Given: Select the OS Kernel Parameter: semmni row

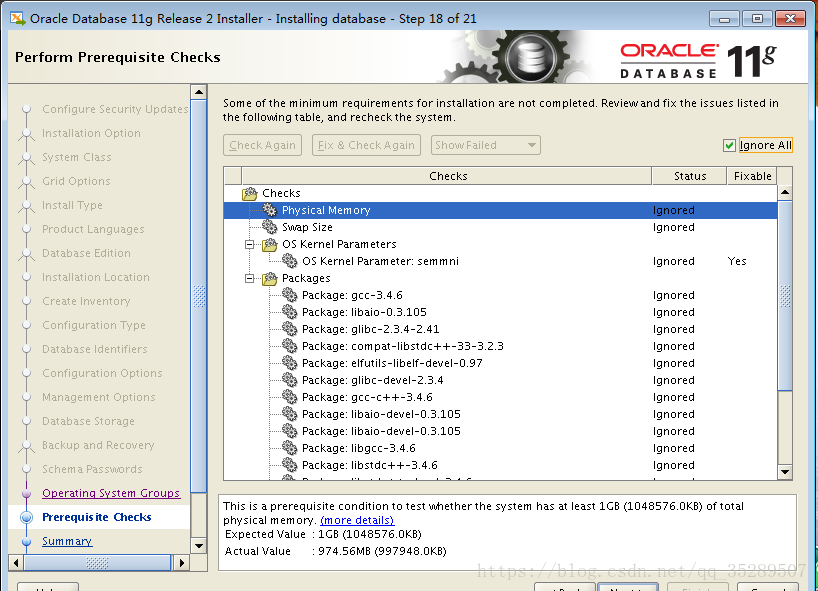Looking at the screenshot, I should coord(500,261).
